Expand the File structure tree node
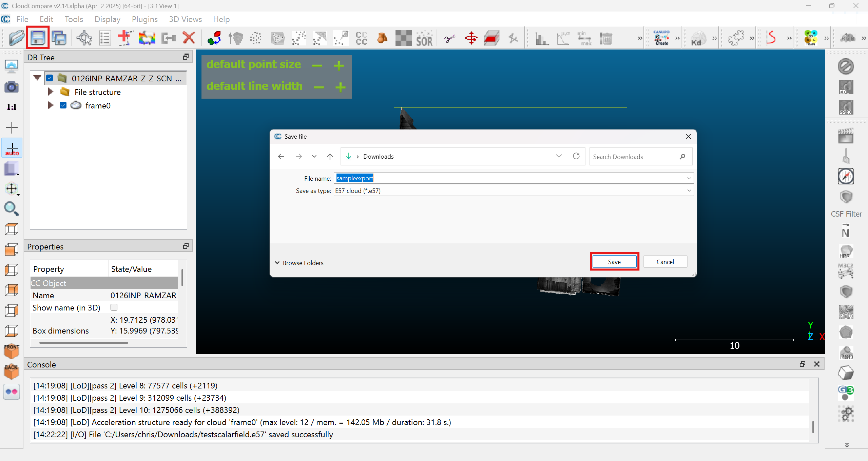 (x=51, y=92)
